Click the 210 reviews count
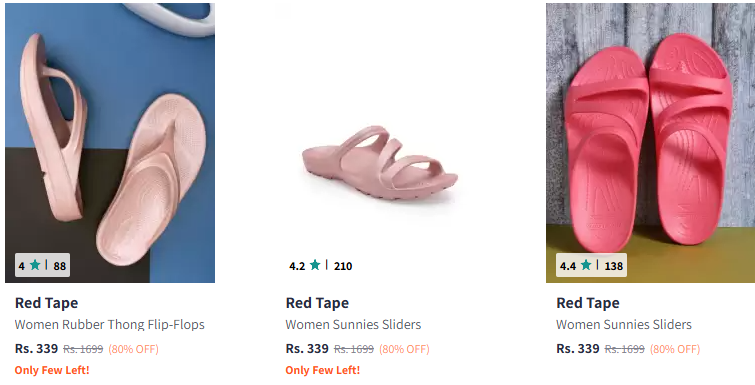This screenshot has width=755, height=385. [x=343, y=266]
